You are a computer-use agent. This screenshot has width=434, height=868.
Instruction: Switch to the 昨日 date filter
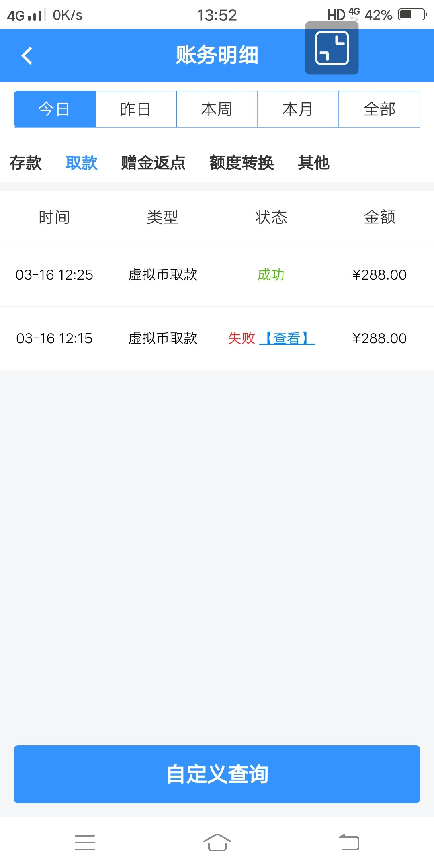coord(136,109)
